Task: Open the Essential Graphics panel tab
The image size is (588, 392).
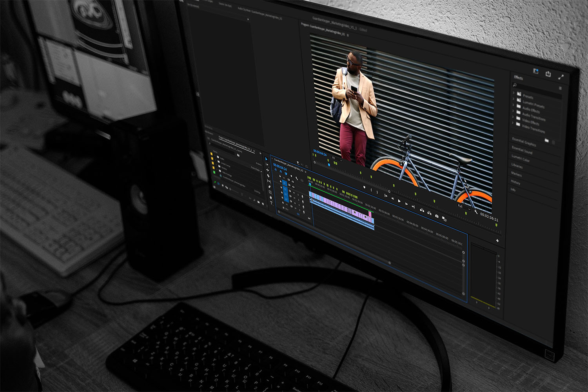Action: coord(524,142)
